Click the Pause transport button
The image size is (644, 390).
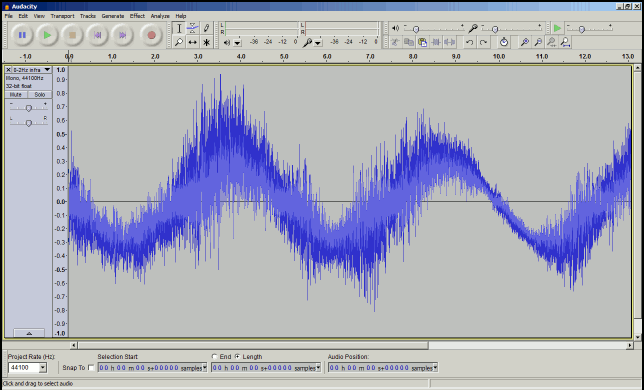22,35
